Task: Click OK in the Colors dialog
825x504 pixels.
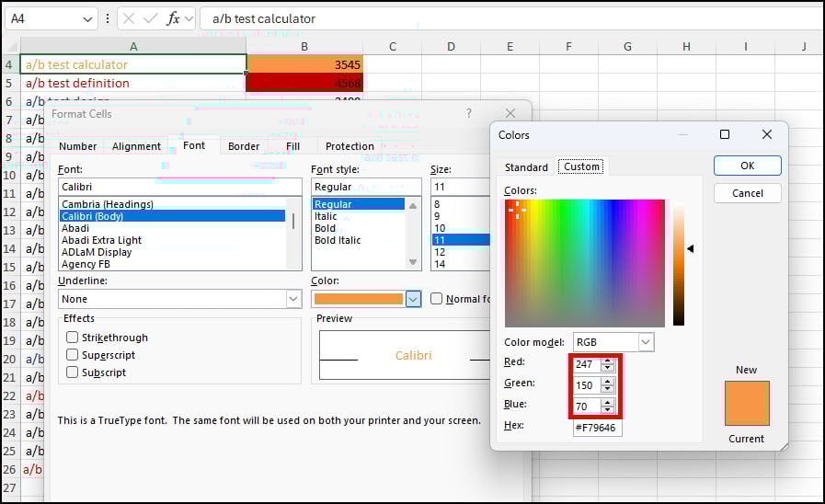Action: tap(747, 166)
